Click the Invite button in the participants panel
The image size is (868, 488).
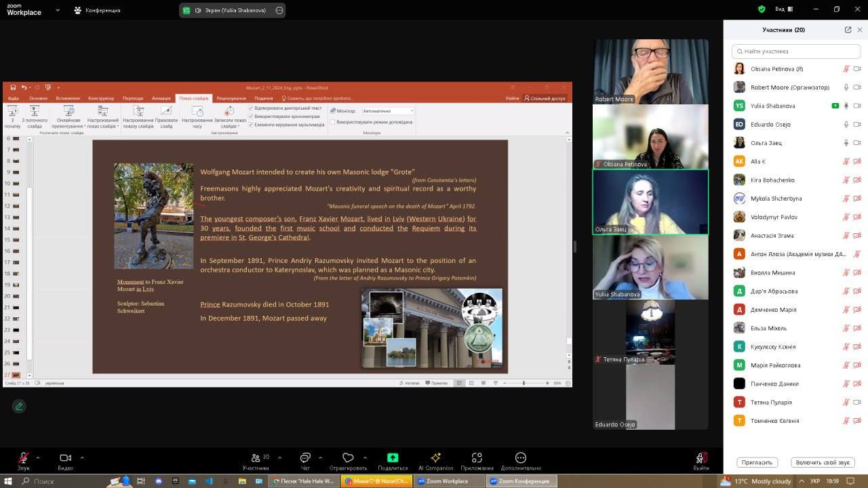click(757, 462)
